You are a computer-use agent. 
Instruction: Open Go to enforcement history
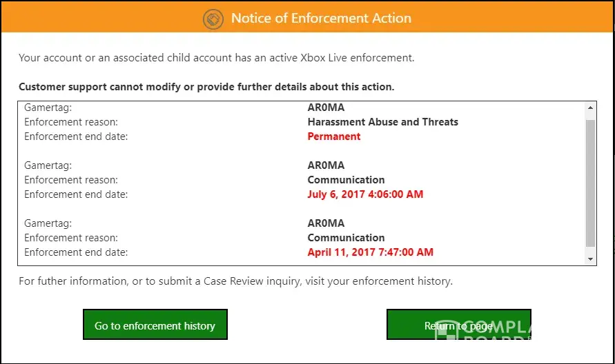pos(155,325)
